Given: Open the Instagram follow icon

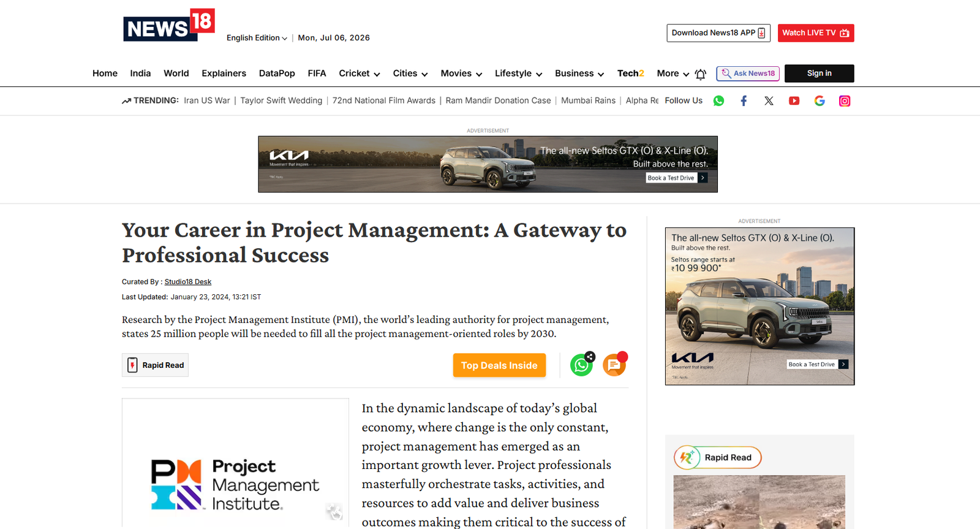Looking at the screenshot, I should point(845,101).
